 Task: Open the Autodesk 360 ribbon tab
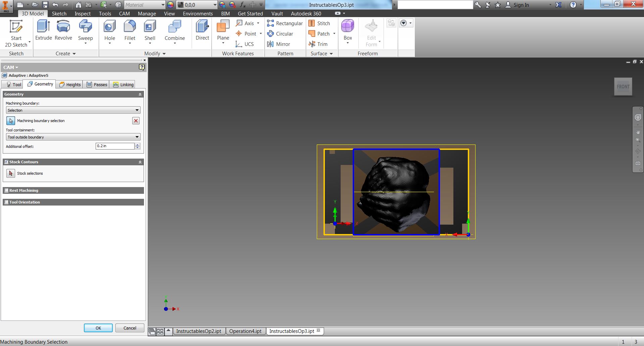306,14
